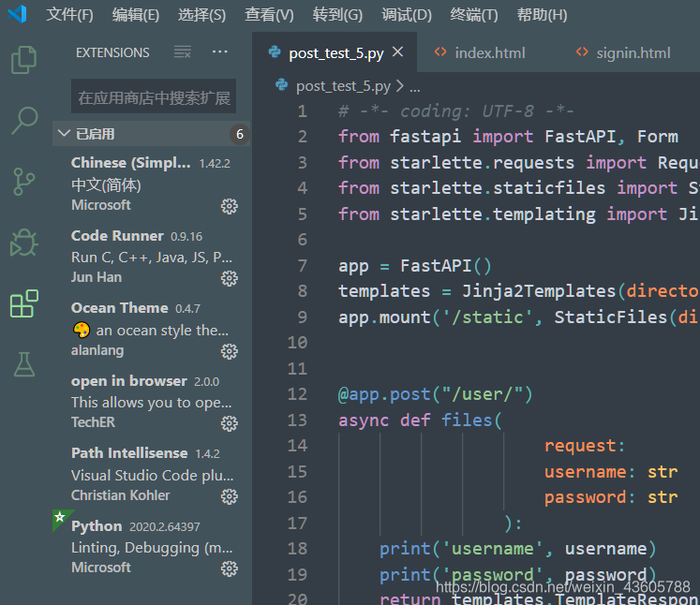
Task: Open manage gear for Python extension
Action: click(230, 568)
